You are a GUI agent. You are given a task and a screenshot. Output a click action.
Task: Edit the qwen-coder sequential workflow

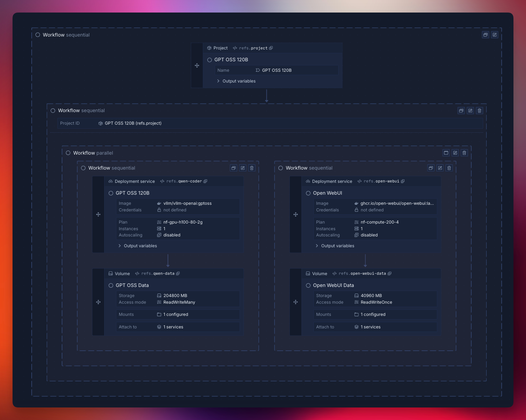coord(243,168)
